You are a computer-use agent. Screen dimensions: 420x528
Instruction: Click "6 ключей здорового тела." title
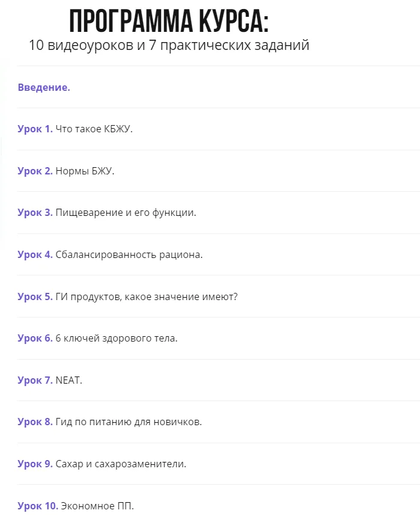click(117, 338)
